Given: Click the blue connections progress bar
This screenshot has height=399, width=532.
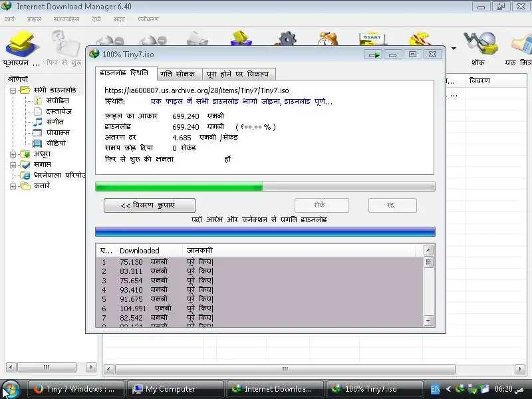Looking at the screenshot, I should [x=265, y=231].
